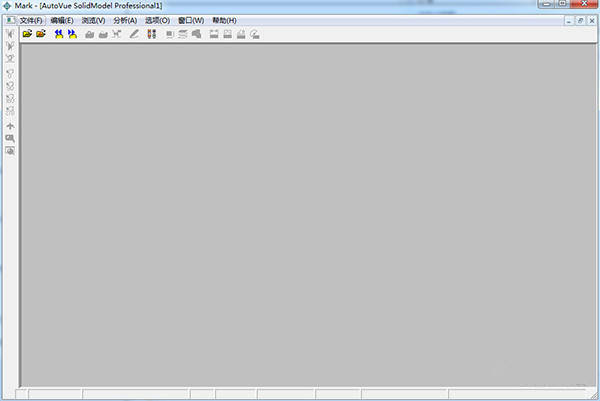600x401 pixels.
Task: Open the 浏览(V) menu
Action: click(x=93, y=20)
